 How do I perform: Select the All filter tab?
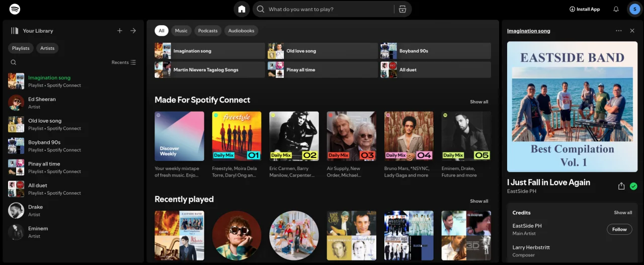point(162,31)
